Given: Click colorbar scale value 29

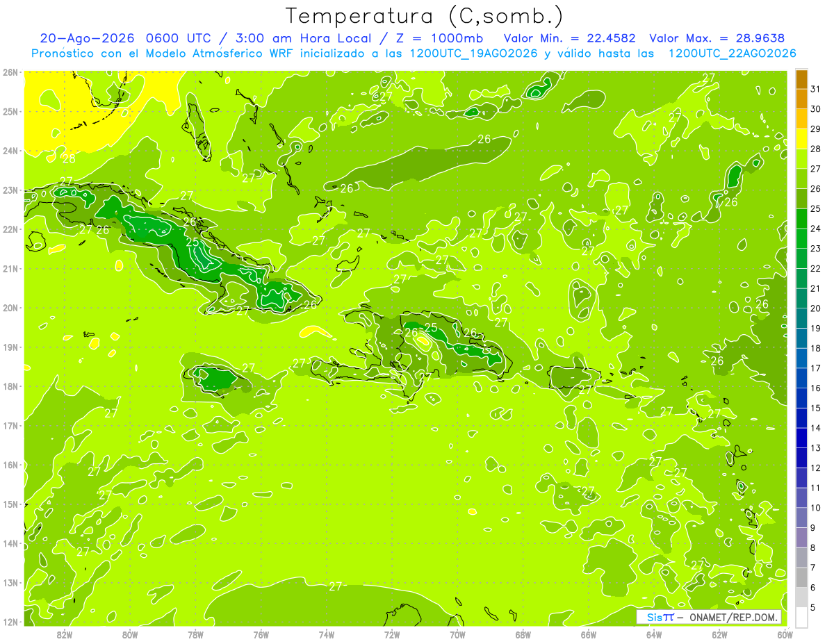Looking at the screenshot, I should [815, 129].
